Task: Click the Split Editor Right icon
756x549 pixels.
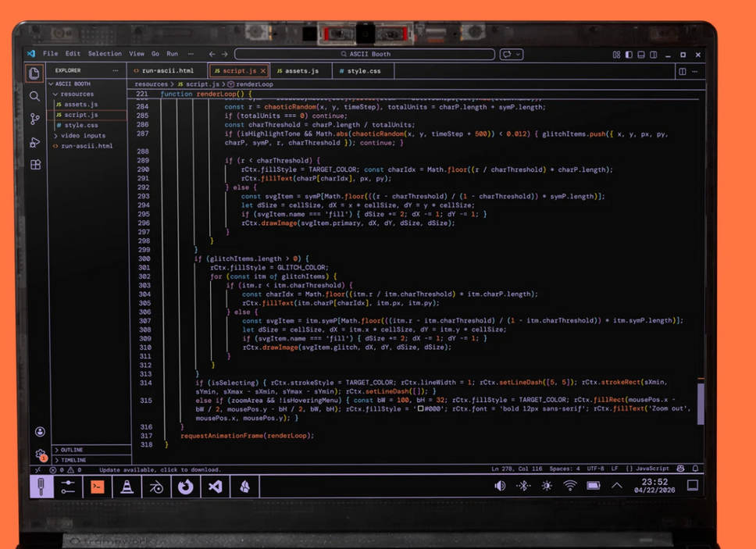Action: (683, 71)
